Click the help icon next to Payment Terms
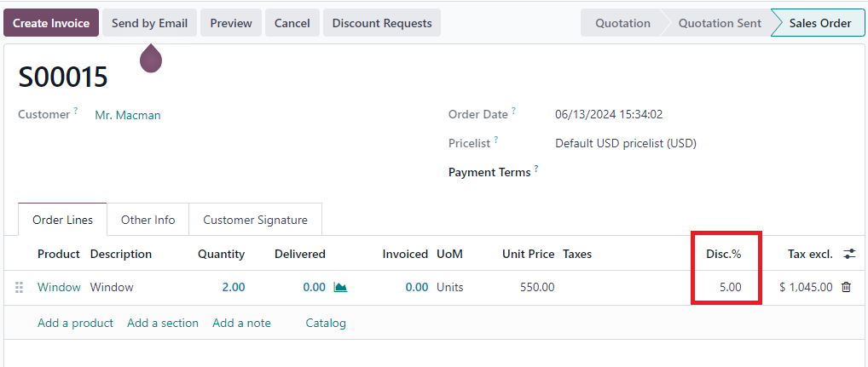The height and width of the screenshot is (367, 868). [536, 168]
